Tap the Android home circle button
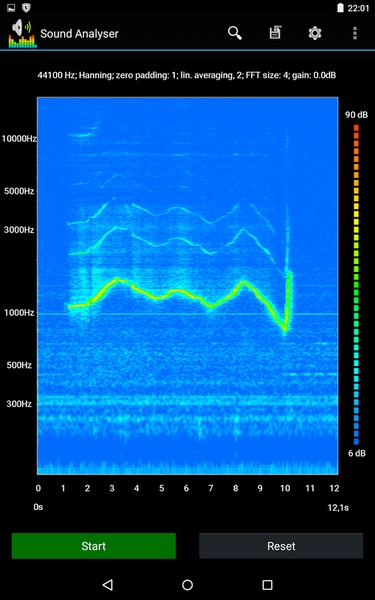 (188, 584)
